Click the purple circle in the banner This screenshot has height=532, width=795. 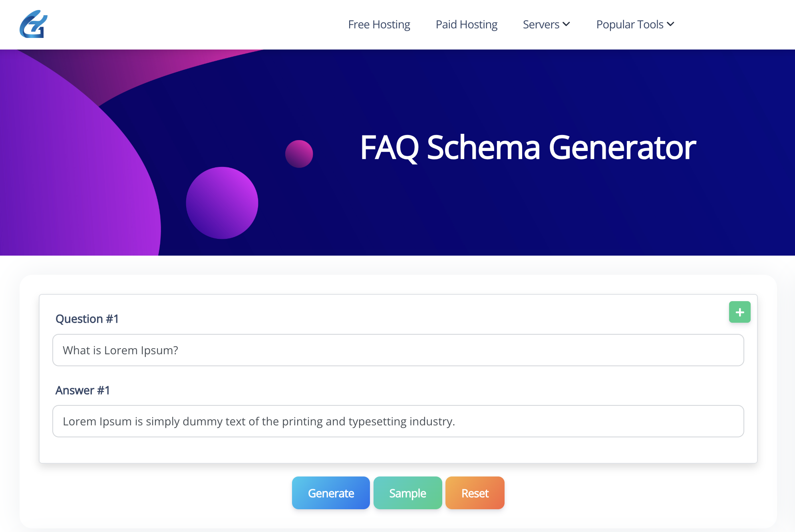(x=222, y=203)
